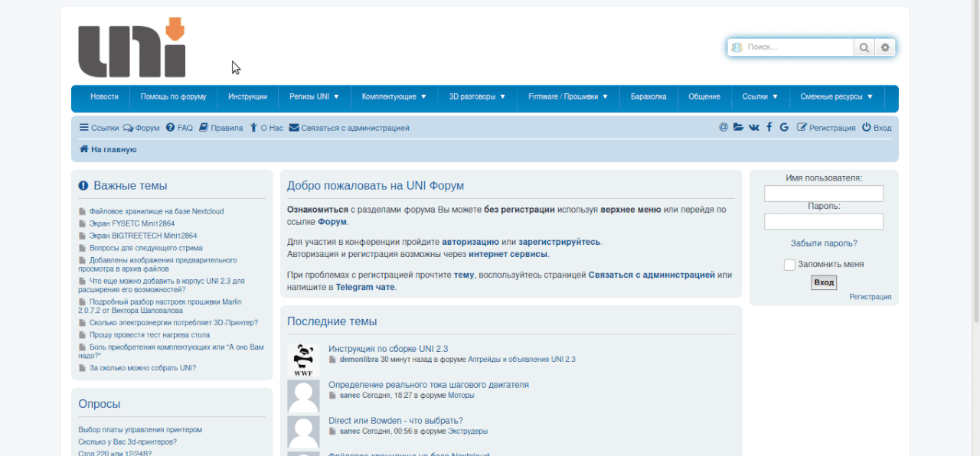Screen dimensions: 980x456
Task: Click Регистрация link below the login button
Action: pyautogui.click(x=871, y=297)
